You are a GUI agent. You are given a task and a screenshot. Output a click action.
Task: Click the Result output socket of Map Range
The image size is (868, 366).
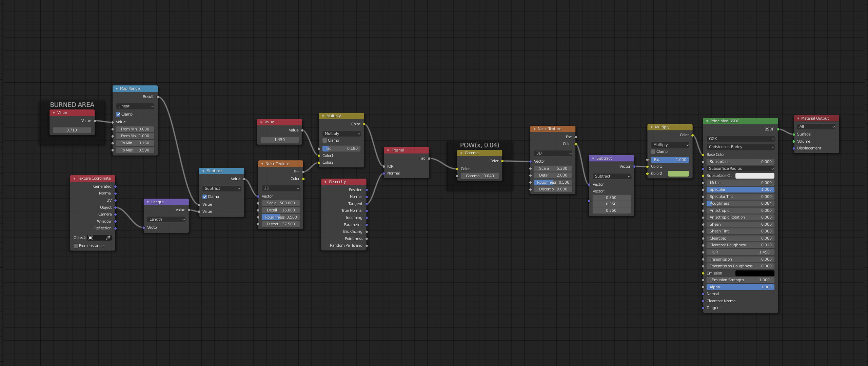158,97
